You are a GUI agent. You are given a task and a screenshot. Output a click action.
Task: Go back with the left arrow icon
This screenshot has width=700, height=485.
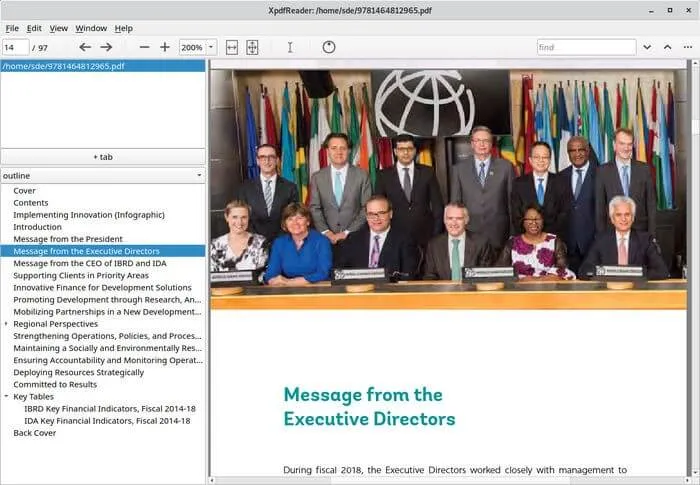coord(85,47)
